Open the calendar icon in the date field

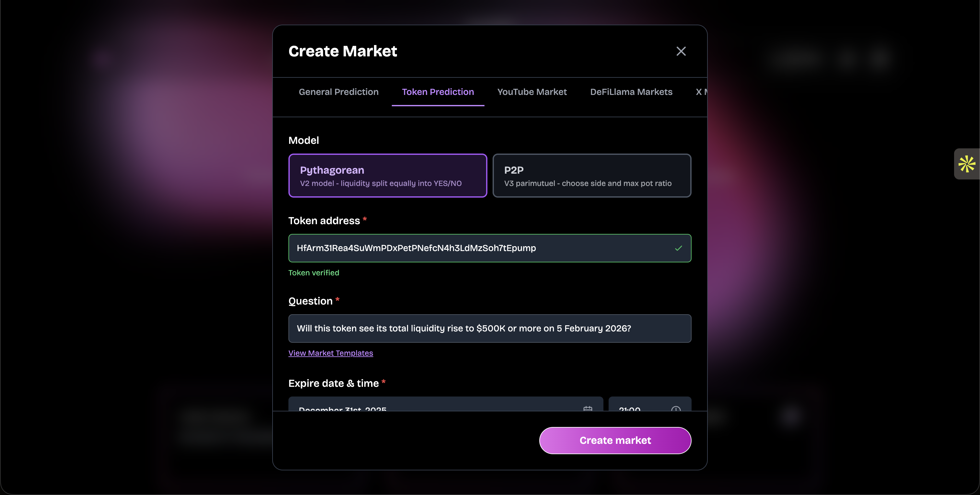click(x=588, y=409)
